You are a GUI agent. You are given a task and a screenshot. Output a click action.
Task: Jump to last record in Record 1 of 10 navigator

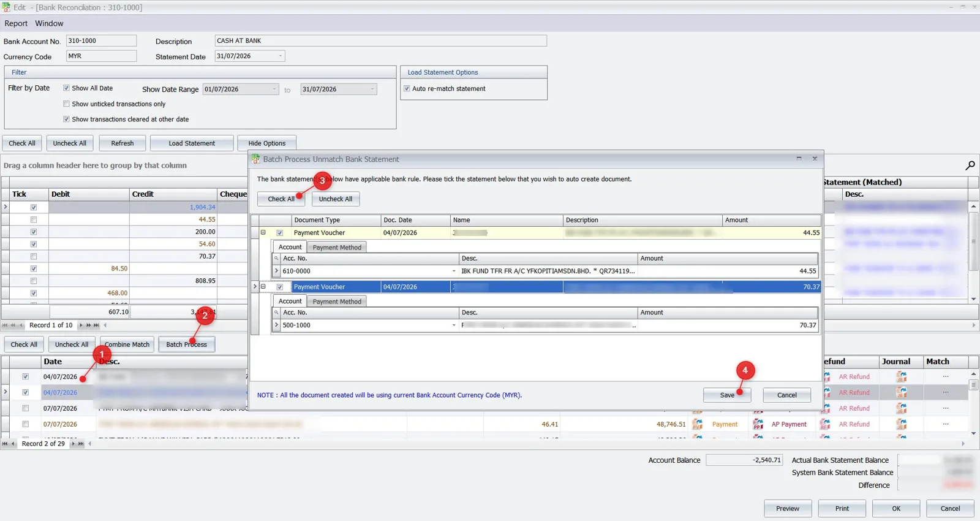96,325
